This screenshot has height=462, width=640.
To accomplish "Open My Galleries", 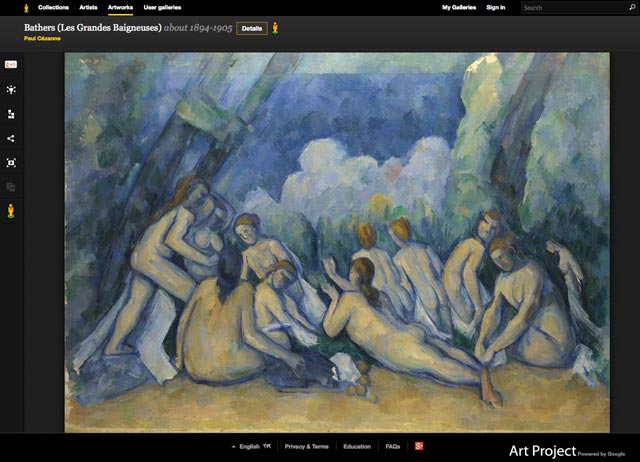I will coord(459,7).
